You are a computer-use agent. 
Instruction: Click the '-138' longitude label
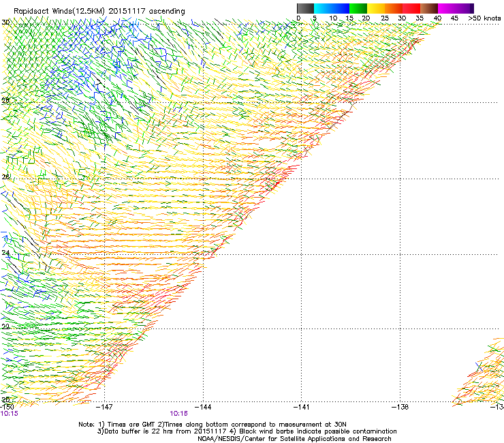point(400,408)
